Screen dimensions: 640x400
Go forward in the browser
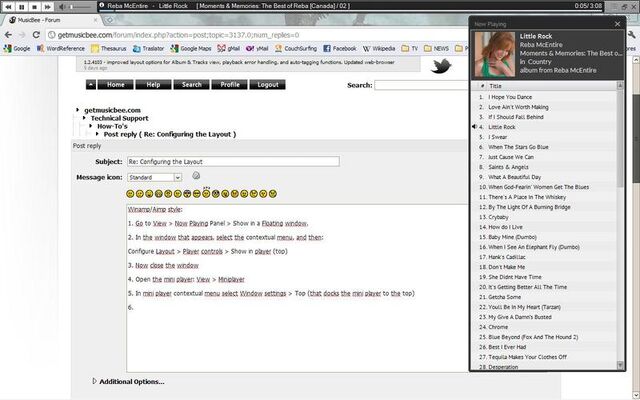click(22, 35)
